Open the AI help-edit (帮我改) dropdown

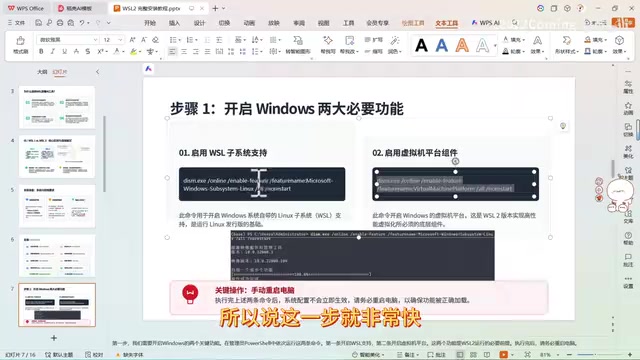click(x=349, y=44)
